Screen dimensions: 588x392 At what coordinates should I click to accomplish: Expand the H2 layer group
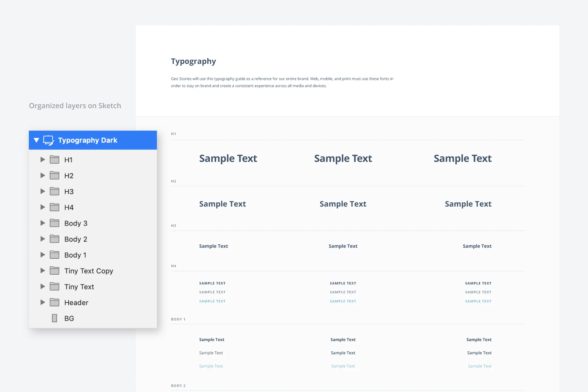pos(43,176)
